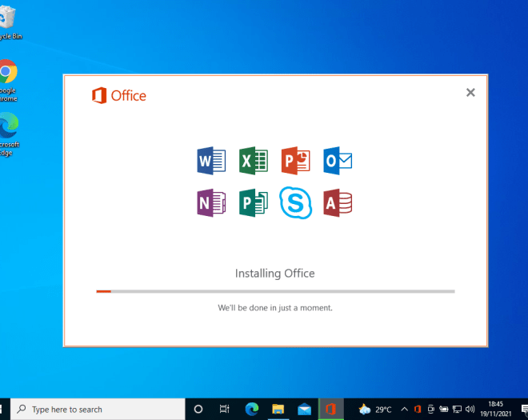Open the clock showing 18:45

pos(496,409)
